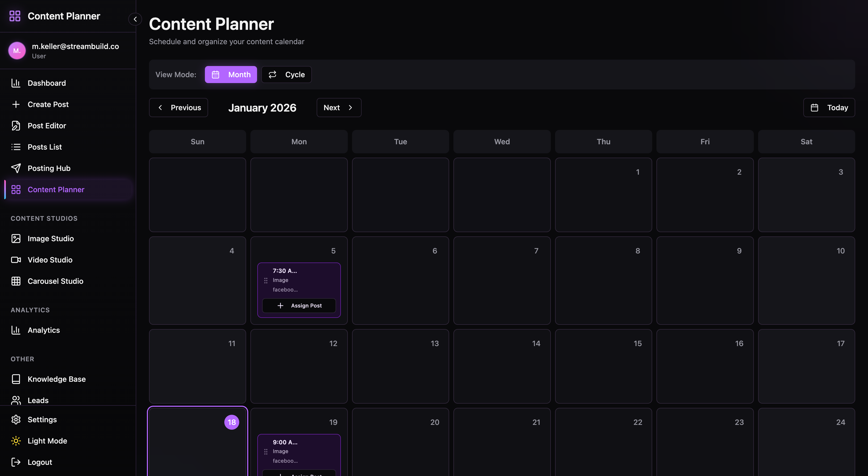Open Image Studio
868x476 pixels.
point(51,238)
